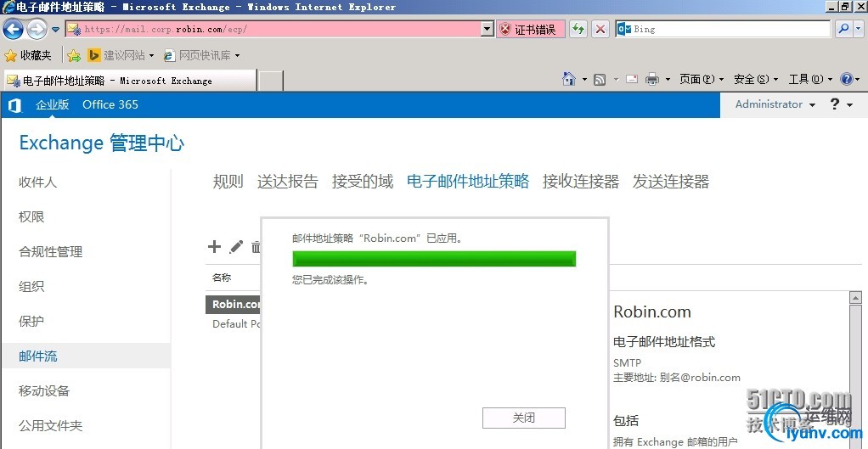Select the 电子邮件地址策略 browser tab
The image size is (868, 449).
point(130,81)
